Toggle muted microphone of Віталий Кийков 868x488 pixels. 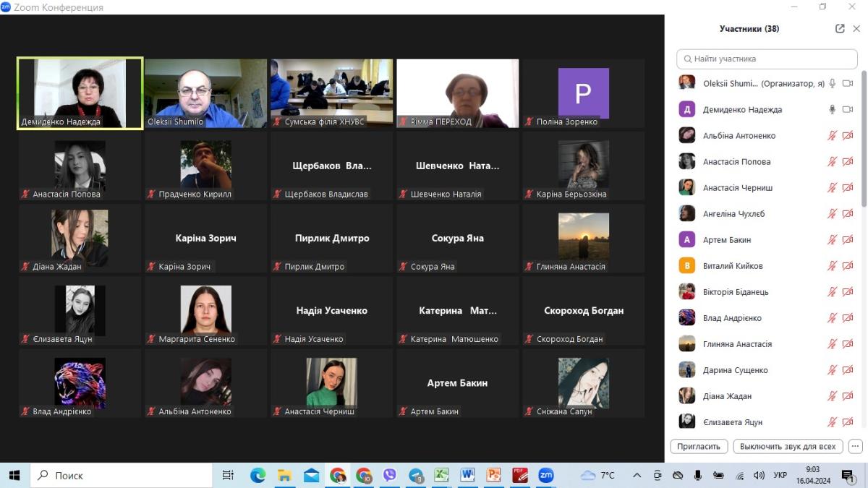[833, 266]
